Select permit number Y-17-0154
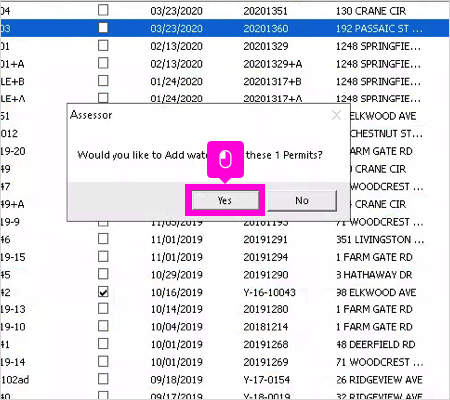The image size is (450, 400). pos(267,380)
